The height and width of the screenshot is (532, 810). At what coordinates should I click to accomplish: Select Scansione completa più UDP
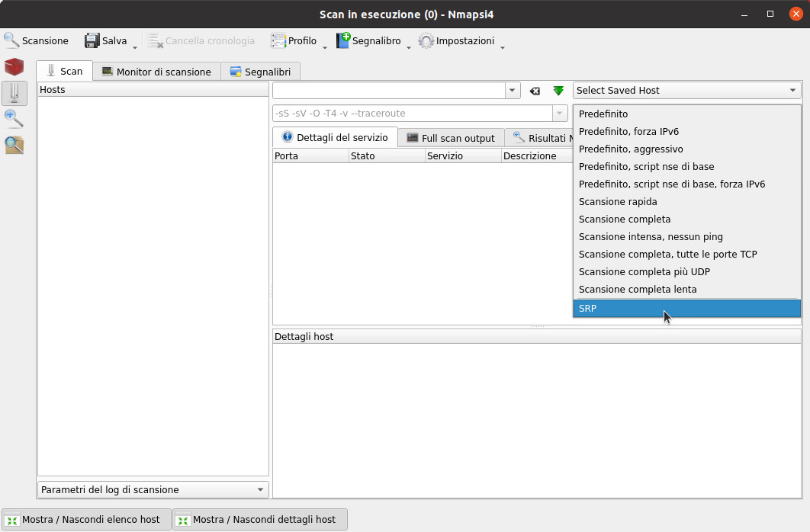tap(687, 272)
